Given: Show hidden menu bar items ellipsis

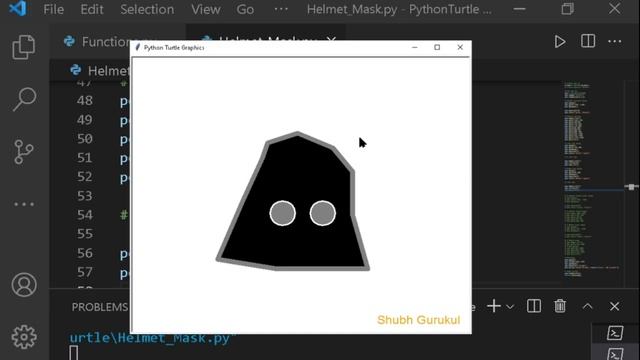Looking at the screenshot, I should [x=281, y=9].
